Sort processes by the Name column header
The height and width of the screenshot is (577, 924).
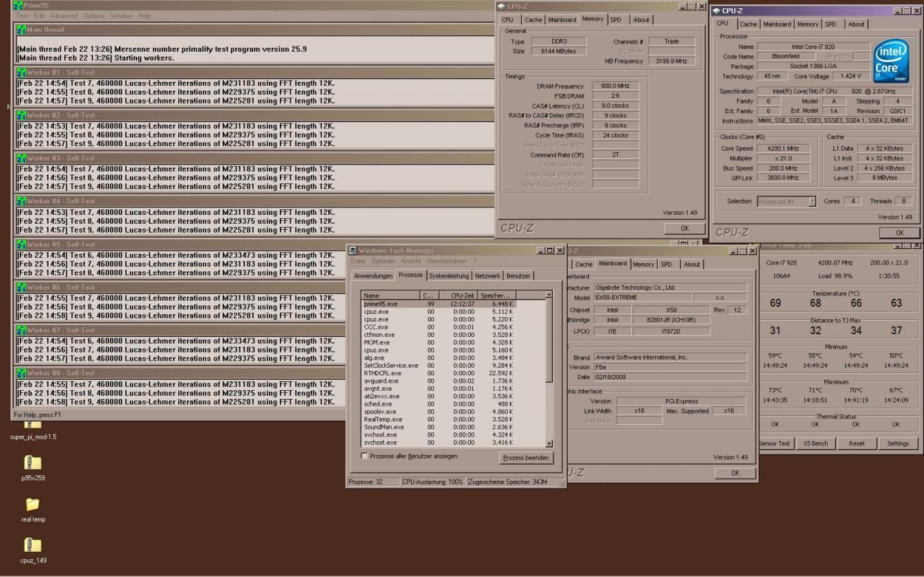tap(390, 295)
